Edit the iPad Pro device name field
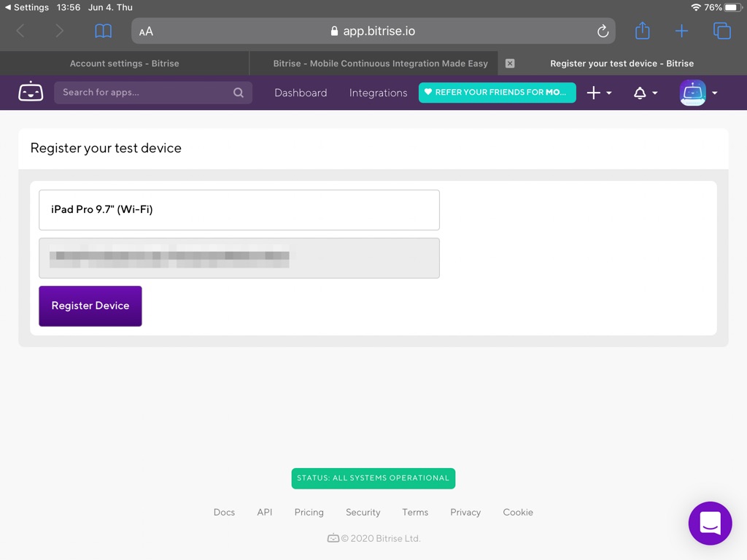Viewport: 747px width, 560px height. [x=239, y=210]
